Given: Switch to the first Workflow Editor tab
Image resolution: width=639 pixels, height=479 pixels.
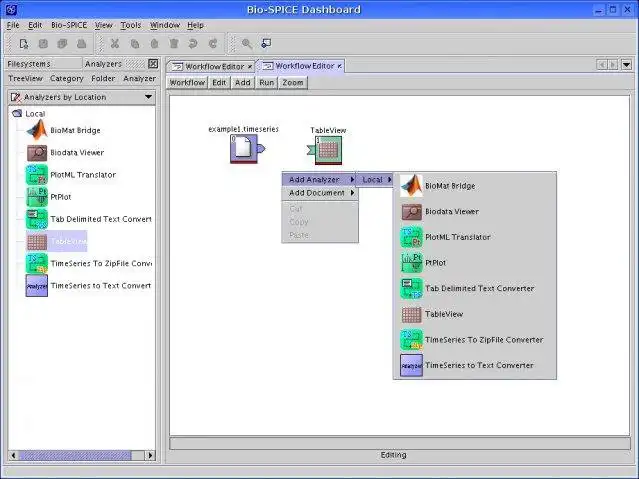Looking at the screenshot, I should pyautogui.click(x=210, y=66).
